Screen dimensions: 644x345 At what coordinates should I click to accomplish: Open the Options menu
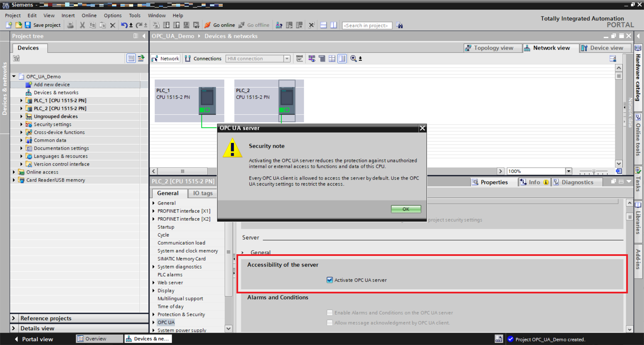[113, 15]
